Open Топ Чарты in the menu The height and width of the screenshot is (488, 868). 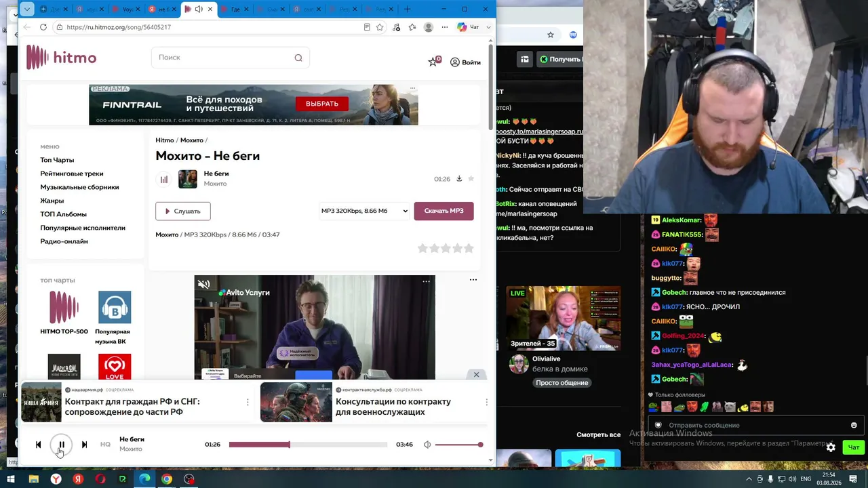tap(57, 160)
